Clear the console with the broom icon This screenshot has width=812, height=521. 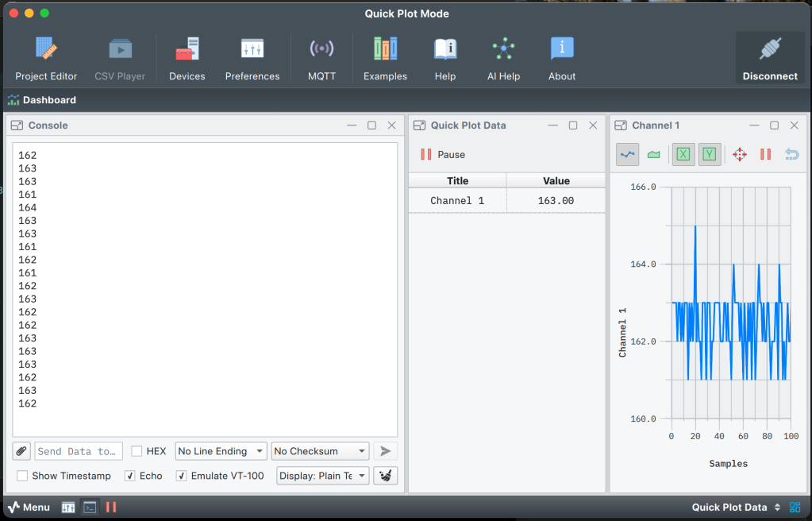385,476
